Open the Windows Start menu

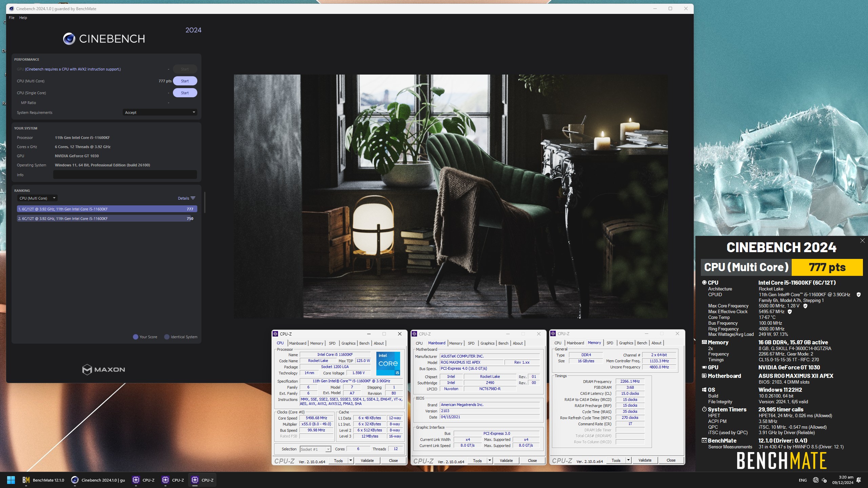[x=11, y=480]
